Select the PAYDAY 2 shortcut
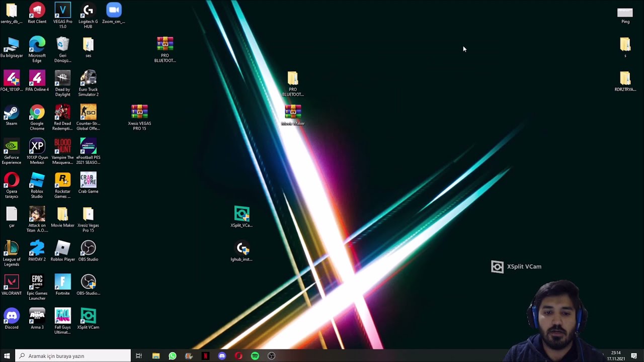644x362 pixels. point(37,251)
